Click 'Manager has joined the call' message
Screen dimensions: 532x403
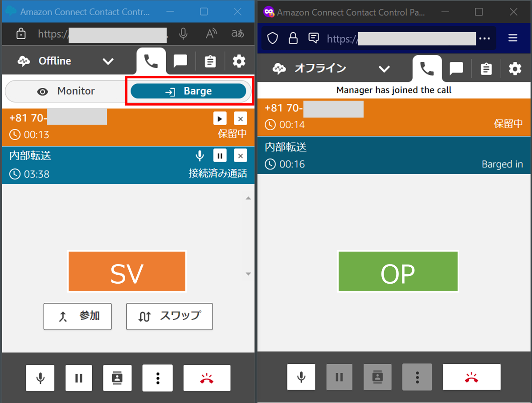[394, 90]
